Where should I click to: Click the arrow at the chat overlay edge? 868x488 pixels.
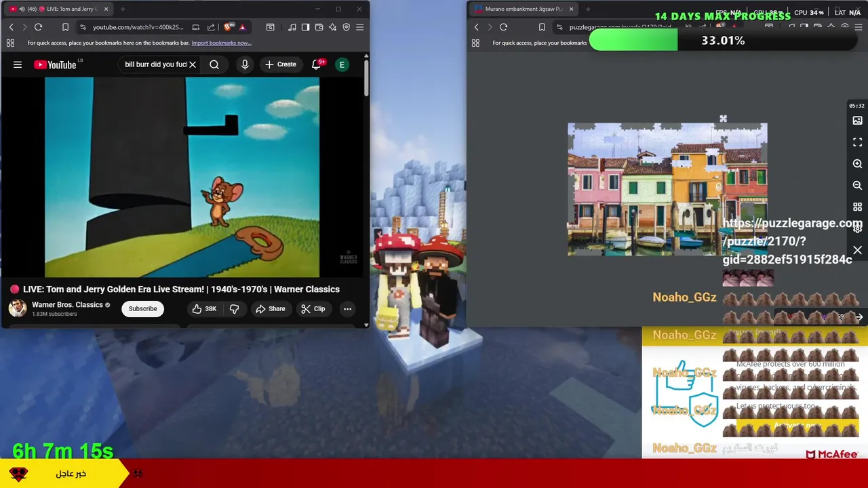tap(859, 317)
